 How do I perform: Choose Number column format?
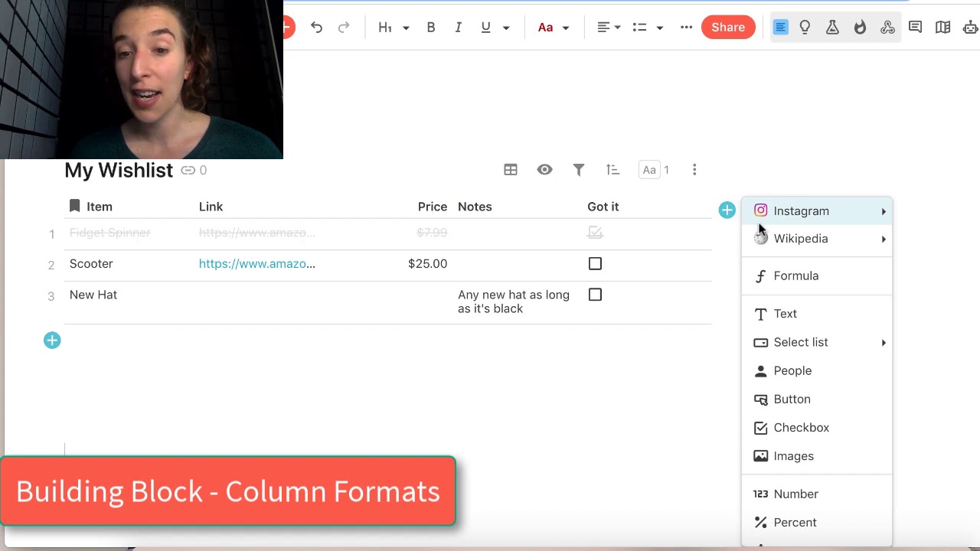coord(817,494)
